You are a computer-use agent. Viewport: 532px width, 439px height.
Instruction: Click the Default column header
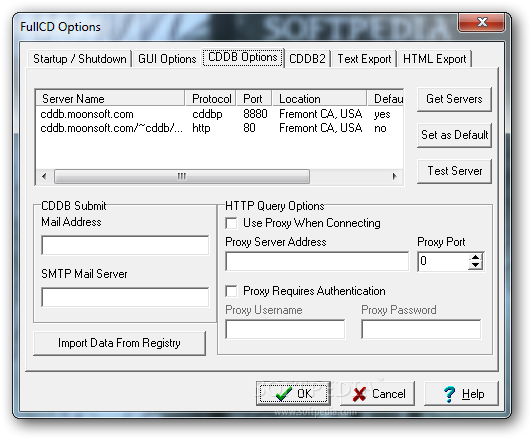pyautogui.click(x=385, y=99)
